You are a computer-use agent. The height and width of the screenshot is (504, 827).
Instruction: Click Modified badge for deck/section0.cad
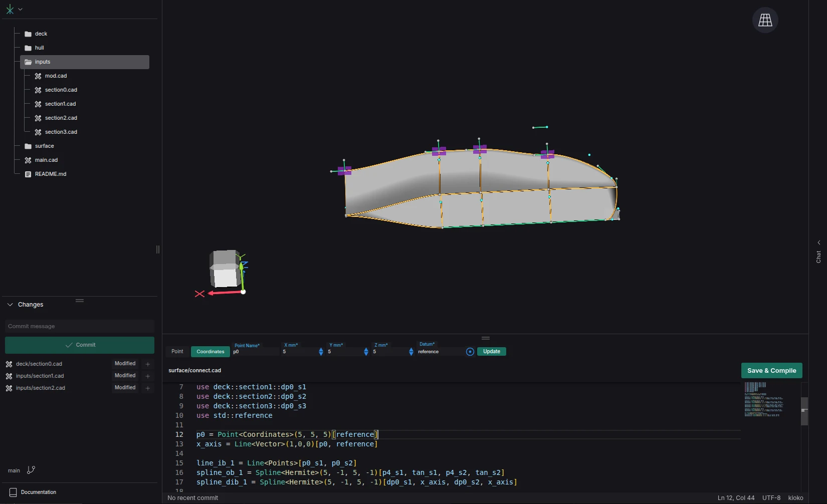(125, 364)
